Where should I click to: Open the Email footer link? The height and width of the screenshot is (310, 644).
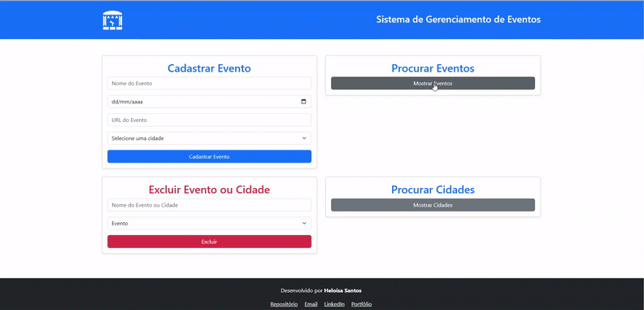pyautogui.click(x=311, y=304)
